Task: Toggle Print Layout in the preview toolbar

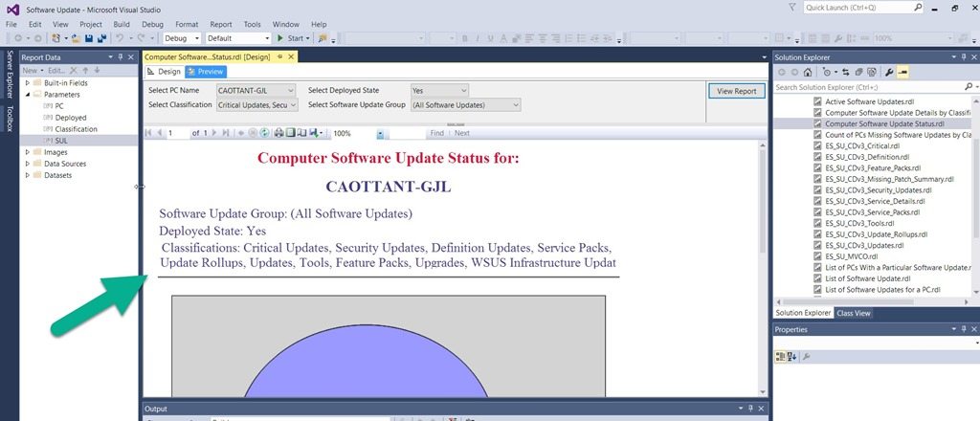Action: coord(290,133)
